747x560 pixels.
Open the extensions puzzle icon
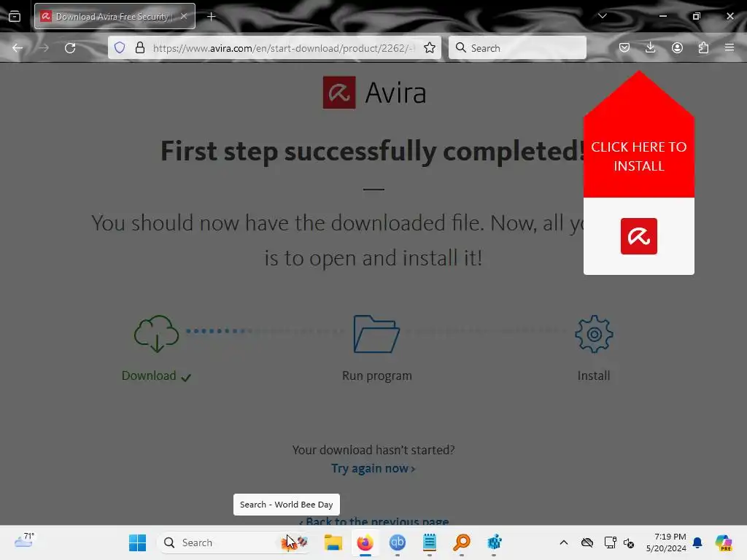pos(703,47)
